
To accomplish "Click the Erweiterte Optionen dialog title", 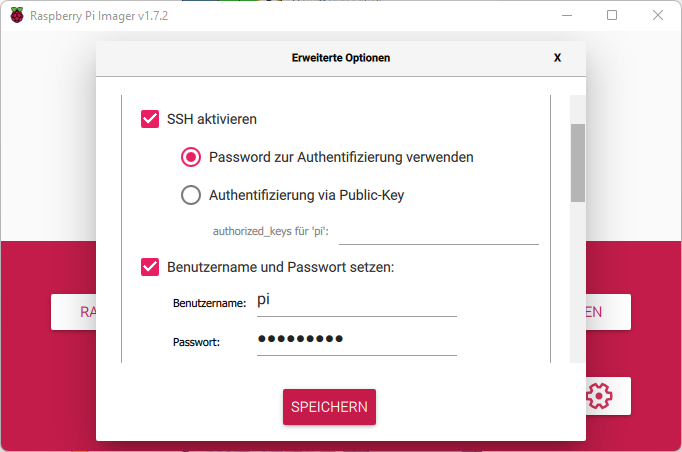I will point(341,58).
